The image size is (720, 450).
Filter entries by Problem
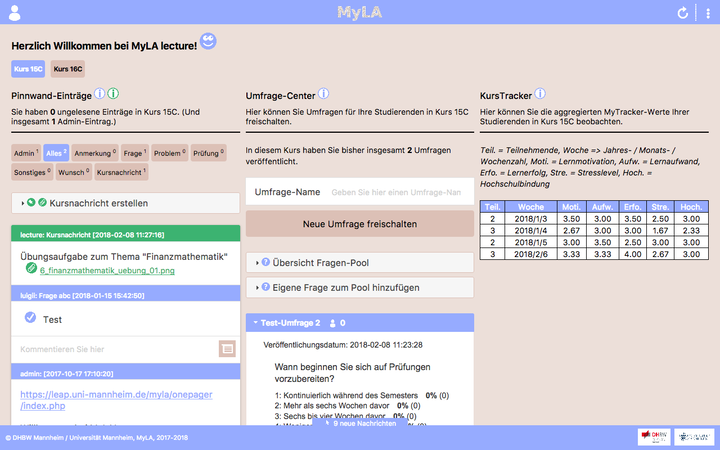click(x=169, y=153)
